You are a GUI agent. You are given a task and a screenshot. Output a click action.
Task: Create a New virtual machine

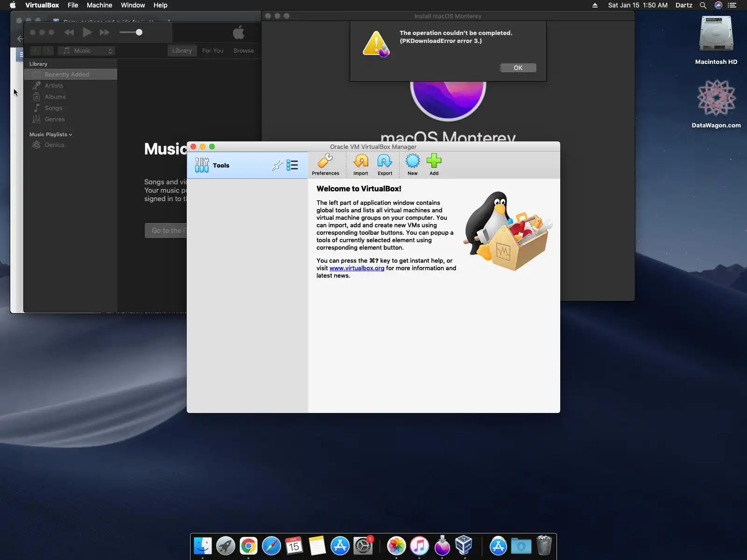[x=413, y=165]
